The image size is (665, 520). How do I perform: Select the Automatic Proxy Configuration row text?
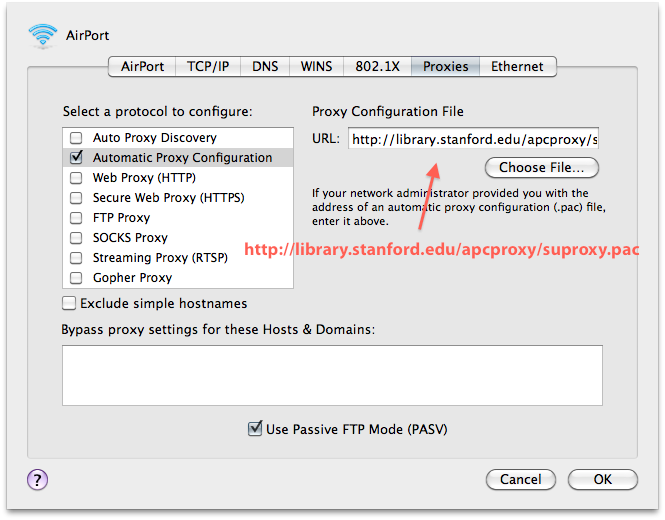[182, 158]
